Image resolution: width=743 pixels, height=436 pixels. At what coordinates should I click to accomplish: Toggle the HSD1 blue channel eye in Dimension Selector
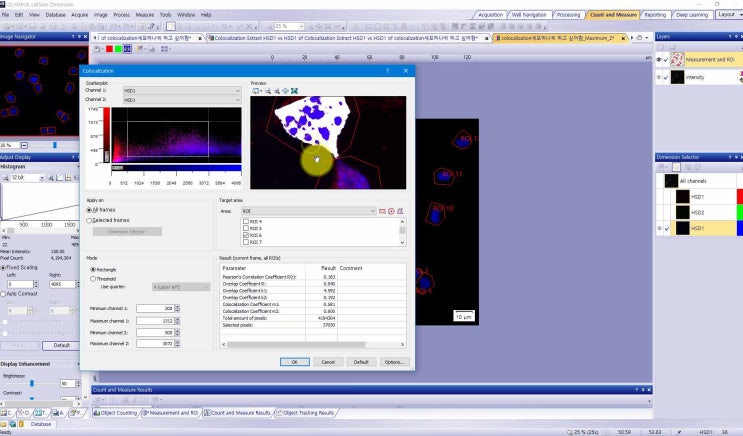pyautogui.click(x=659, y=228)
